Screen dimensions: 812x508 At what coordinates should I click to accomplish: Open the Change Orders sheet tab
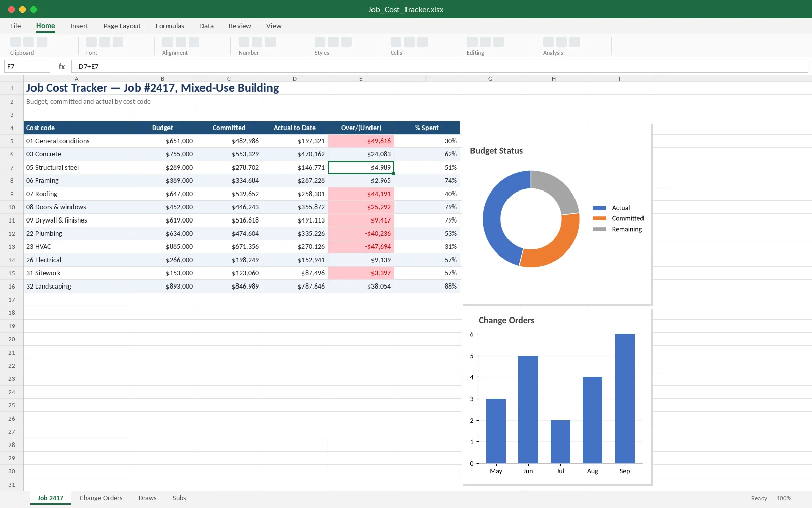pos(101,498)
